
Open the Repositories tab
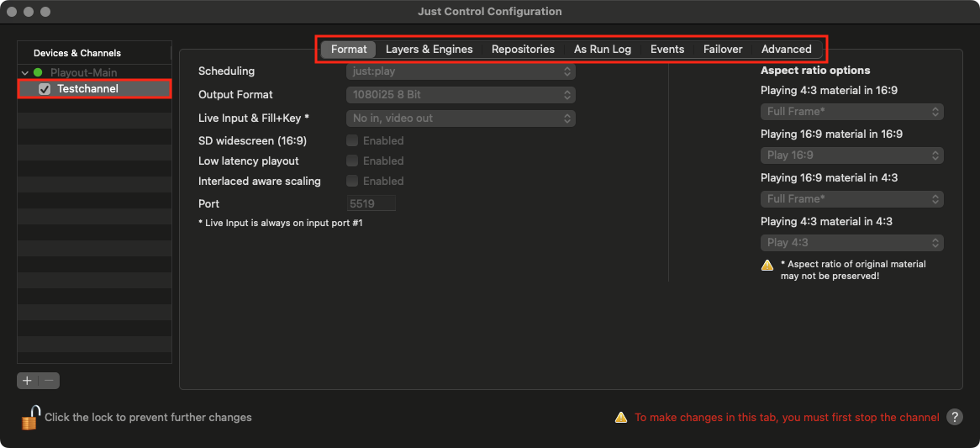pyautogui.click(x=523, y=50)
